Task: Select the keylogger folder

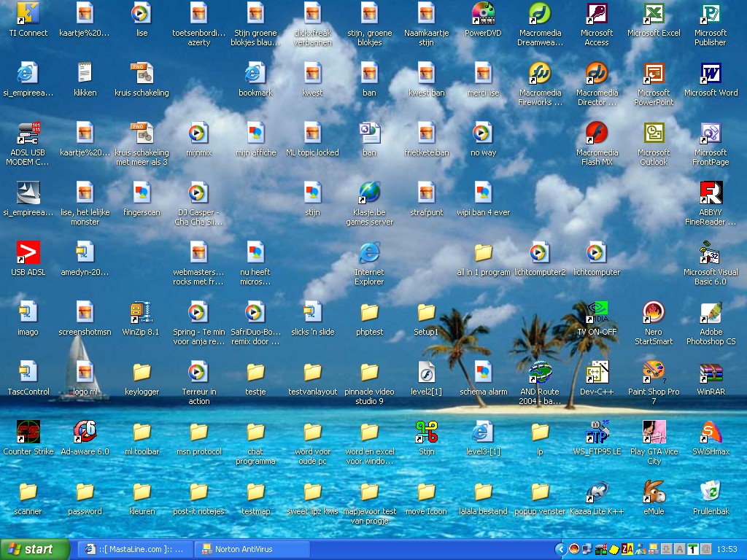Action: coord(142,373)
